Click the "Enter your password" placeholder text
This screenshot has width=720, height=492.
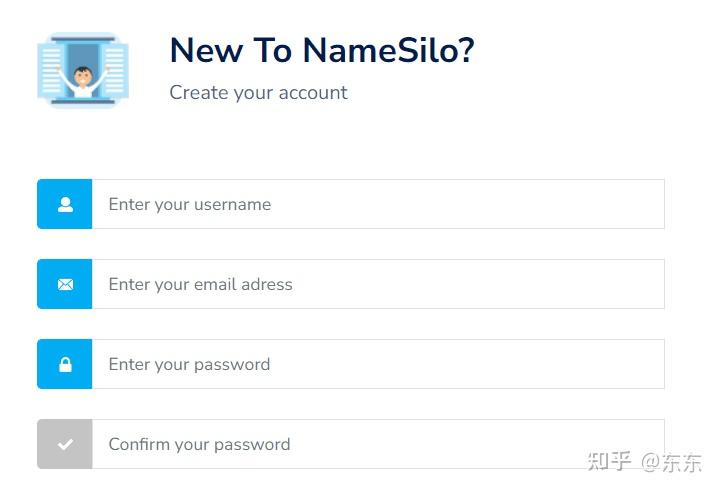(x=189, y=364)
